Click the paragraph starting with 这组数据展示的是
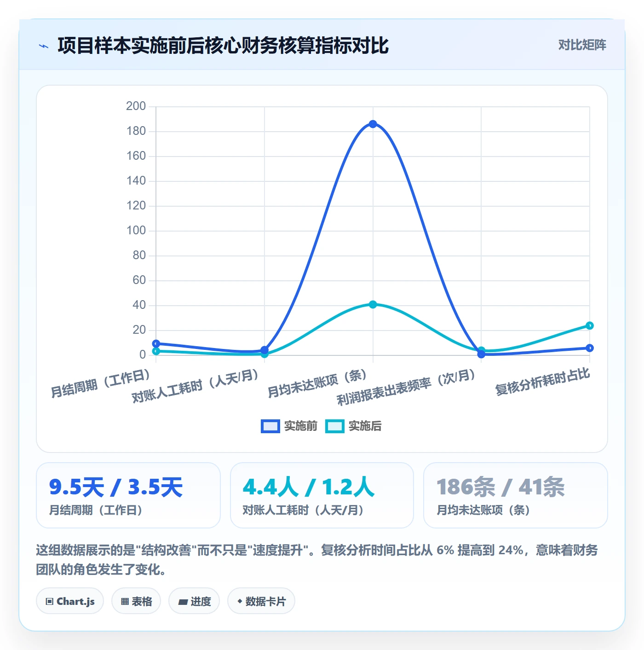 coord(317,560)
